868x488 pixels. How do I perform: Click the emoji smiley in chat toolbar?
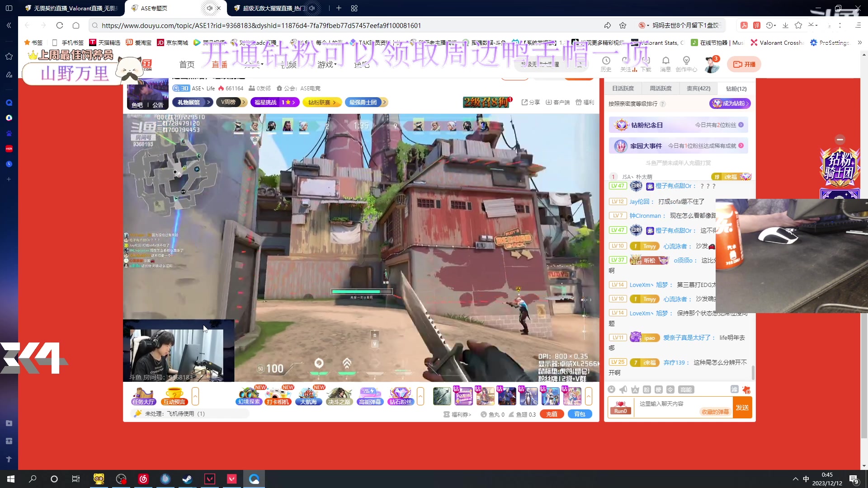[612, 389]
